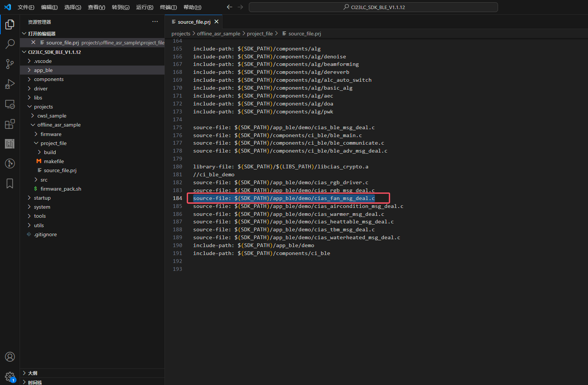
Task: Click the ble_main.c source-file line
Action: tap(277, 135)
